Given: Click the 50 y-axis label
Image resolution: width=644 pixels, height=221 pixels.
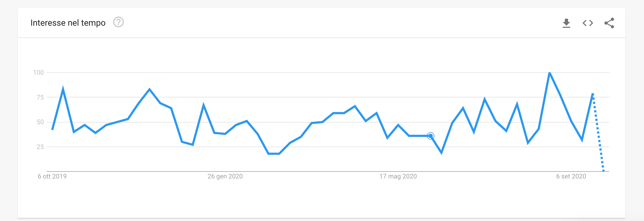Looking at the screenshot, I should tap(40, 122).
